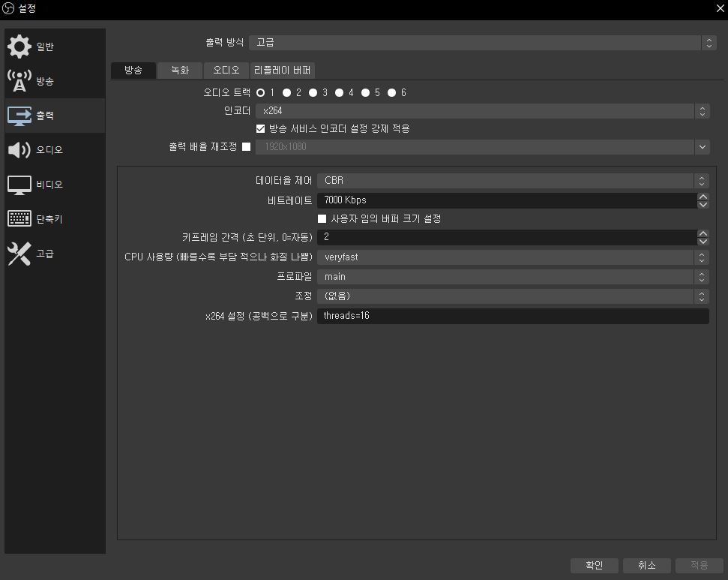Viewport: 728px width, 580px height.
Task: Click the 7000 Kbps bitrate field
Action: click(507, 200)
